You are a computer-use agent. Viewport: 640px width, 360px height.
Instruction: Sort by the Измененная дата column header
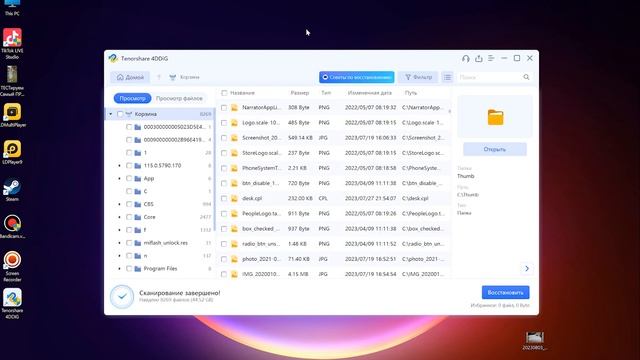pyautogui.click(x=369, y=93)
